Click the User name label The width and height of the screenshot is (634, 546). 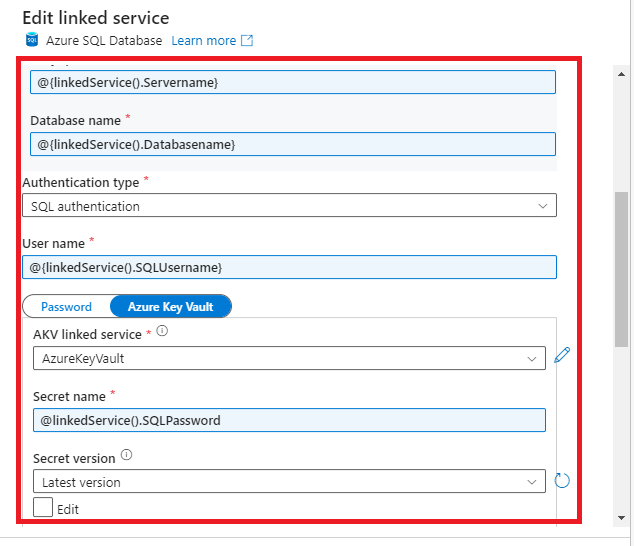pos(53,243)
